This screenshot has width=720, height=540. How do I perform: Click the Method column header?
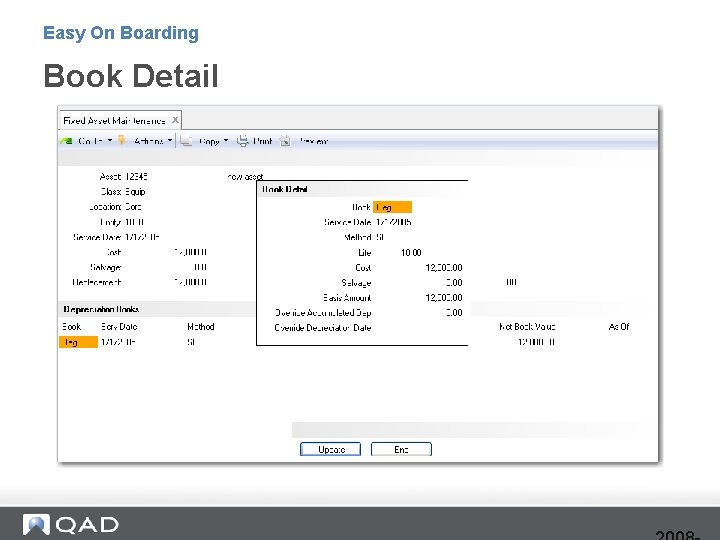[x=201, y=327]
